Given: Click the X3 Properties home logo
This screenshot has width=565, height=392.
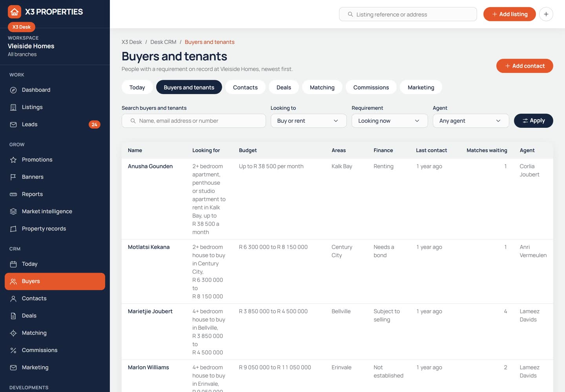Looking at the screenshot, I should [x=15, y=12].
